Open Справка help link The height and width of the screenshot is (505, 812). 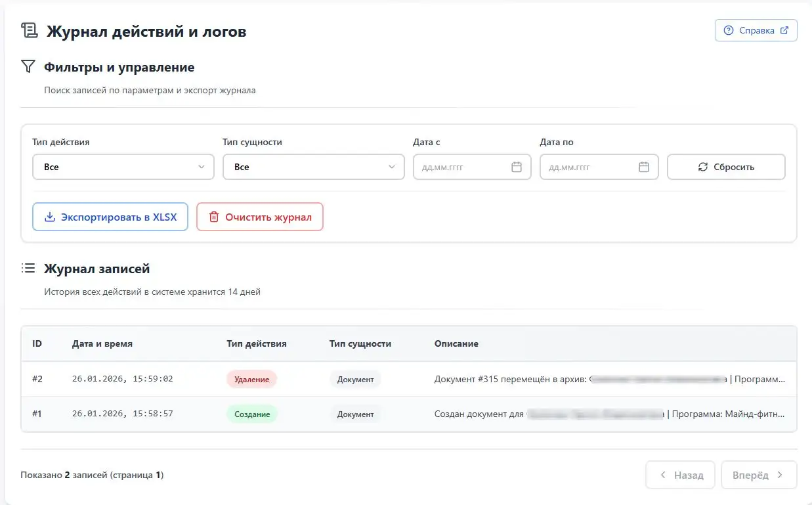pos(756,30)
